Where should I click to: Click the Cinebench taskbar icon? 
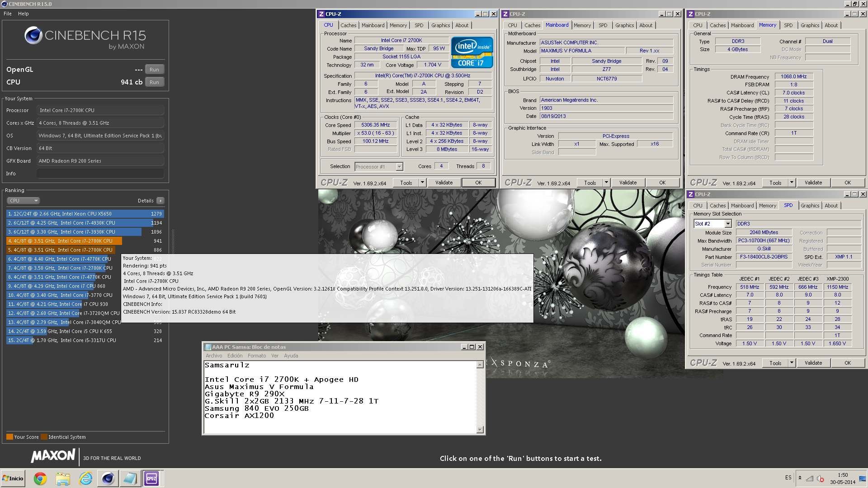click(108, 479)
